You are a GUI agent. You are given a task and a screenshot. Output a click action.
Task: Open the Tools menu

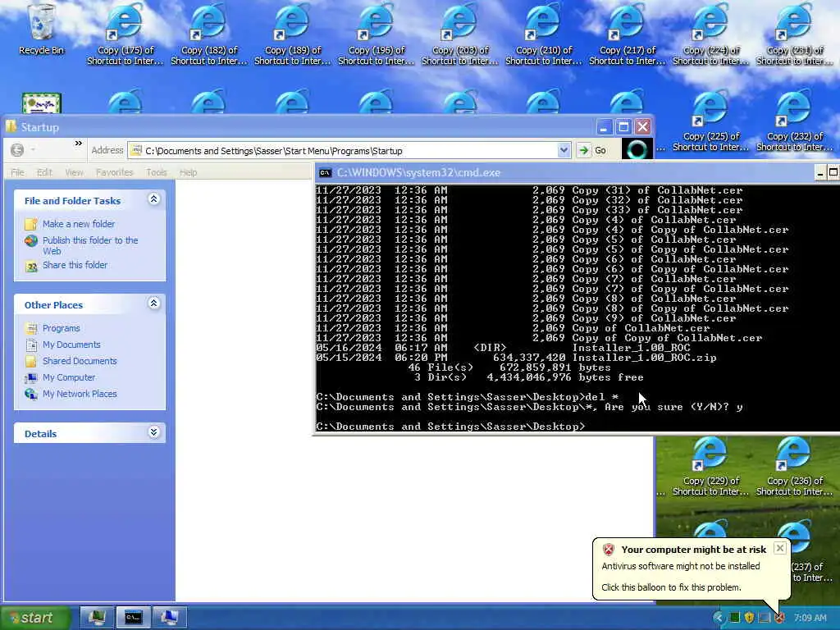point(157,172)
